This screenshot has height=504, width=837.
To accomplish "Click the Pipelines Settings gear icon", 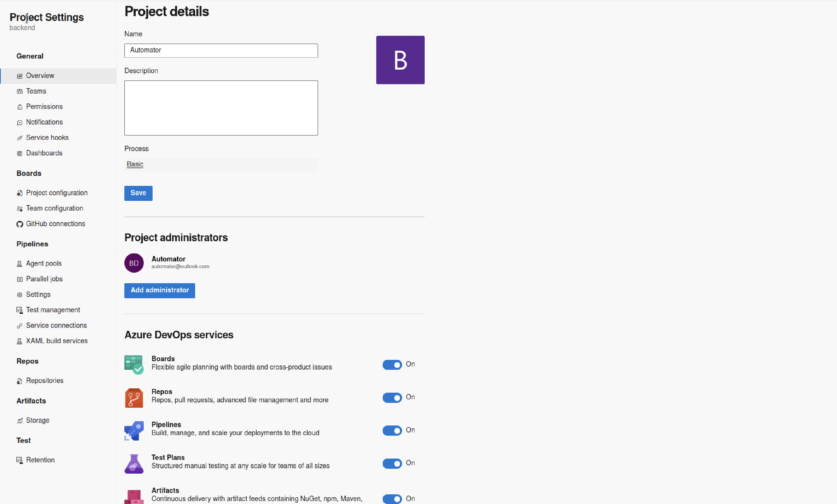I will point(20,295).
